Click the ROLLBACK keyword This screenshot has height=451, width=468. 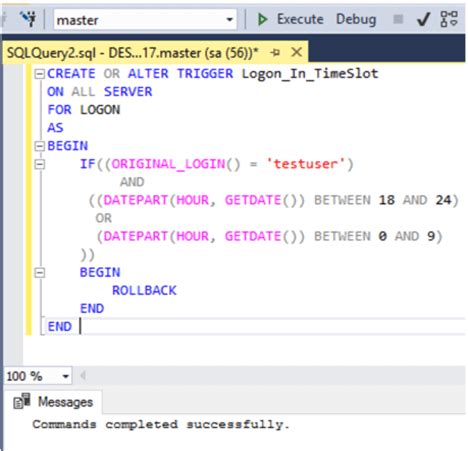coord(144,291)
